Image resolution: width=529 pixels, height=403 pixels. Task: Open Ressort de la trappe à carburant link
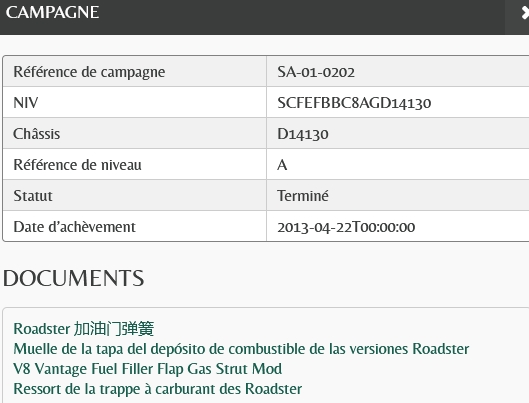pos(158,389)
